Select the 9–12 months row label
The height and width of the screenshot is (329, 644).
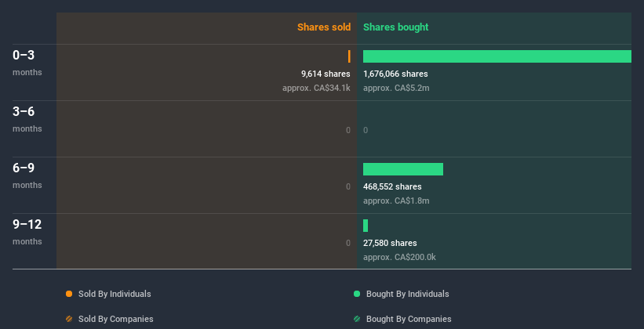point(27,231)
